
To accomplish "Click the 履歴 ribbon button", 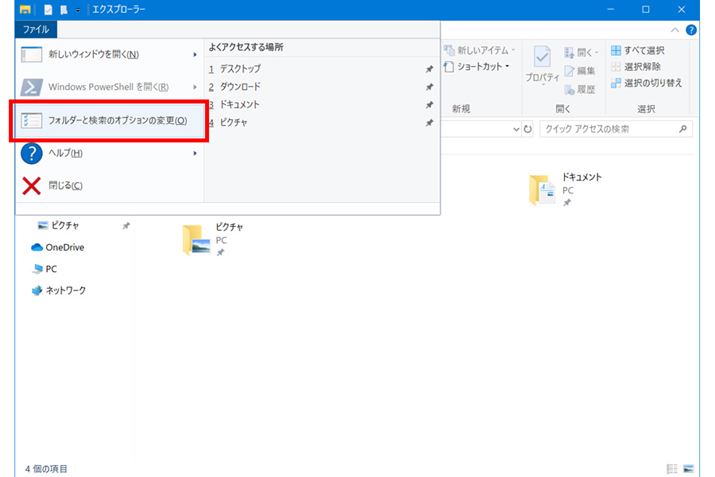I will (x=580, y=89).
